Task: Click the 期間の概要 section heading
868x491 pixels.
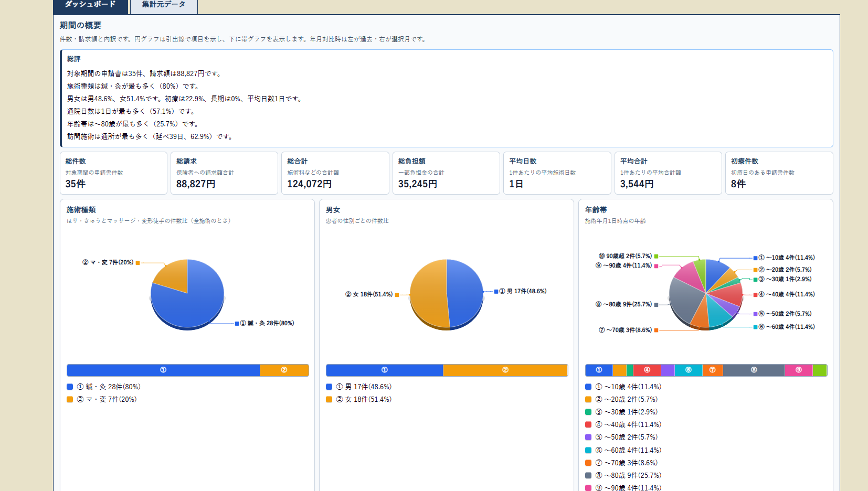Action: pyautogui.click(x=80, y=25)
